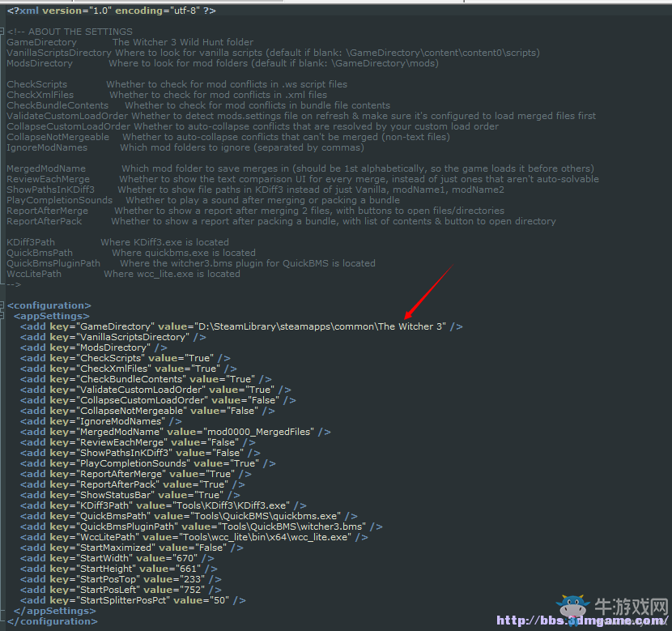The image size is (672, 631).
Task: Click the ReportAfterMerge add key line
Action: 136,474
